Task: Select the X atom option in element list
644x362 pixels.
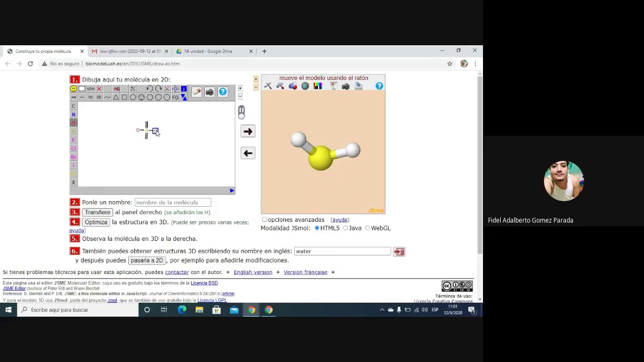Action: 73,183
